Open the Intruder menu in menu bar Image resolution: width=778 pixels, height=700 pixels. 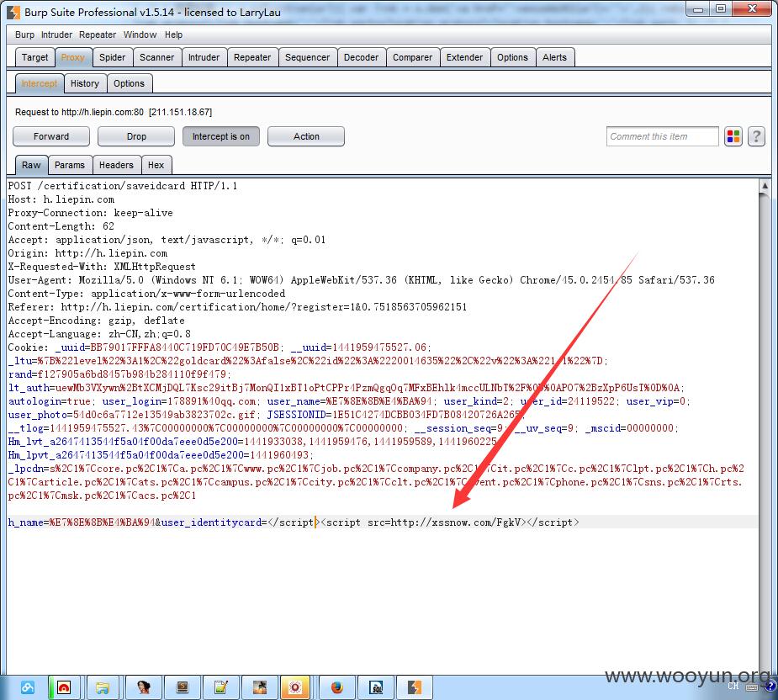56,34
